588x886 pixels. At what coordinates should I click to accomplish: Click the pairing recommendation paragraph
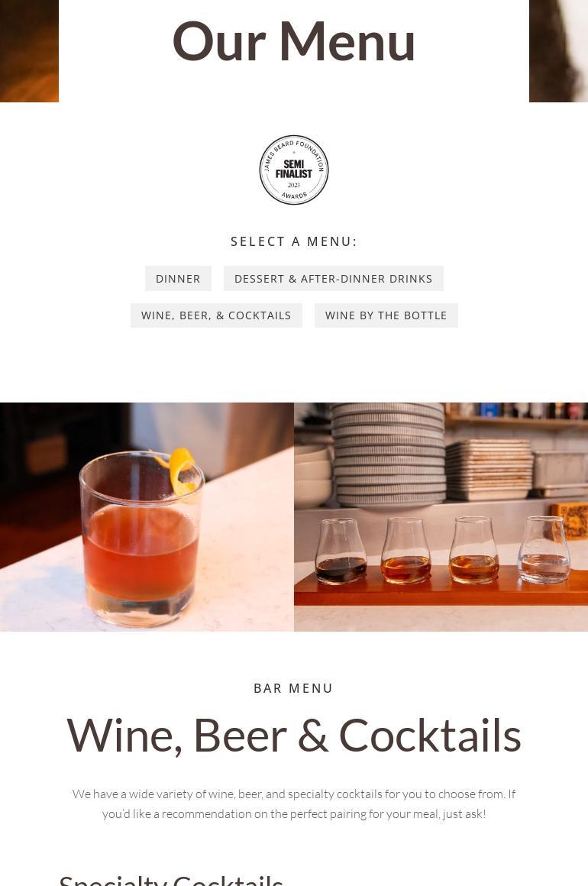[294, 804]
